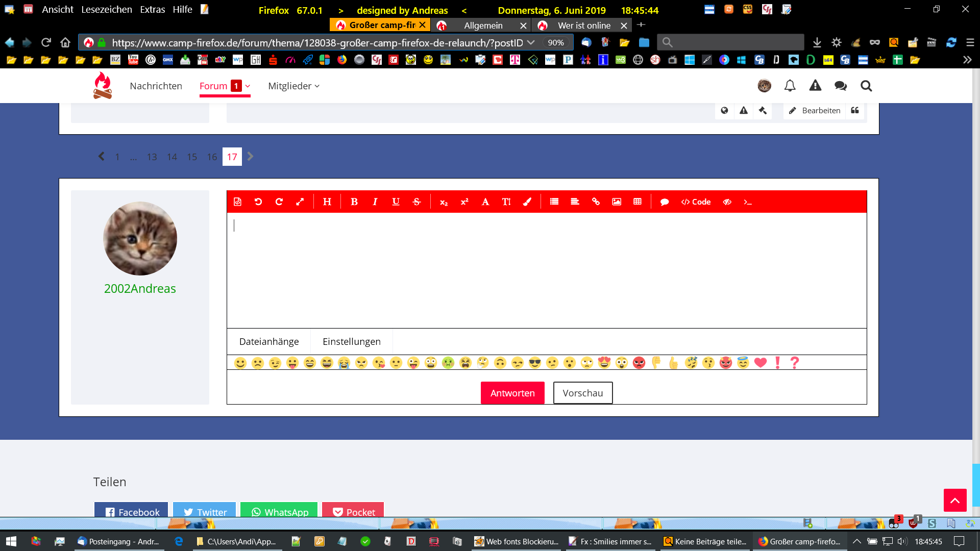980x551 pixels.
Task: Open the Dateianhänge tab
Action: [x=269, y=342]
